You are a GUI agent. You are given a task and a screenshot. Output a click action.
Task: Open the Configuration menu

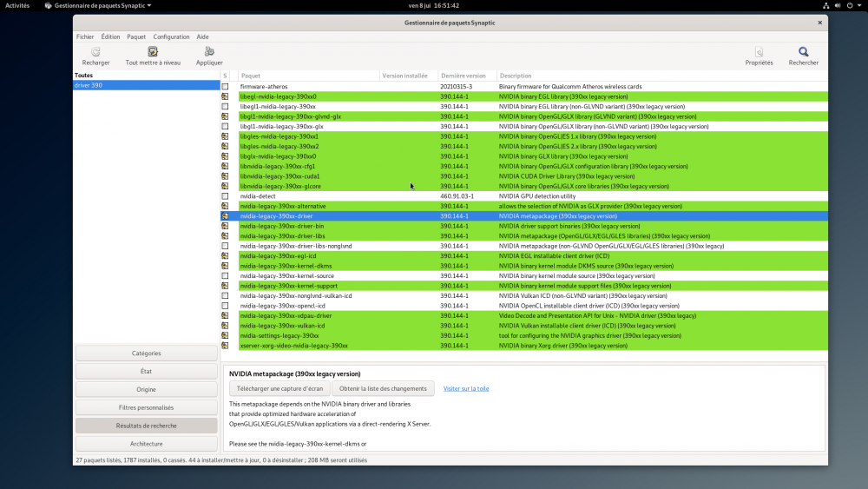coord(171,36)
